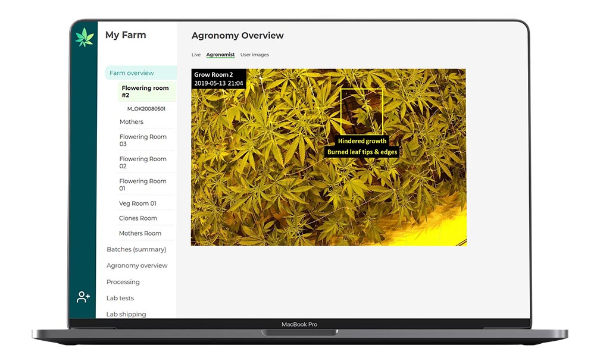Open the Processing section
The image size is (600, 364).
[123, 282]
